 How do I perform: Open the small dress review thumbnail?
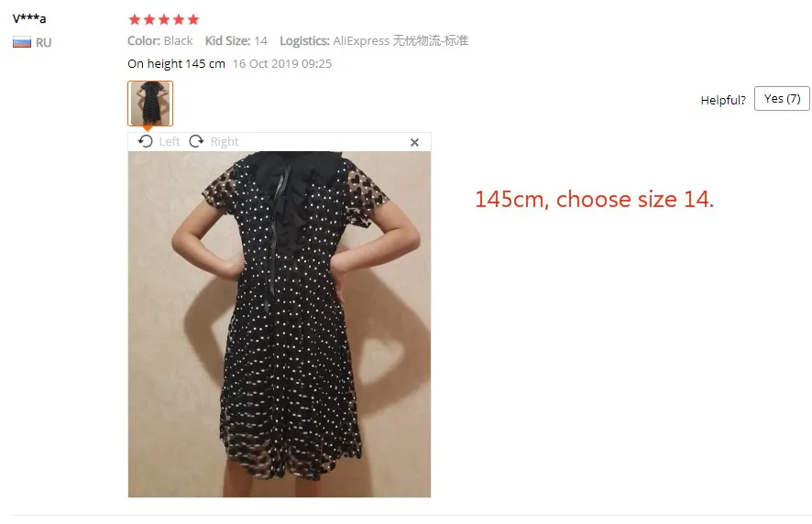coord(150,103)
